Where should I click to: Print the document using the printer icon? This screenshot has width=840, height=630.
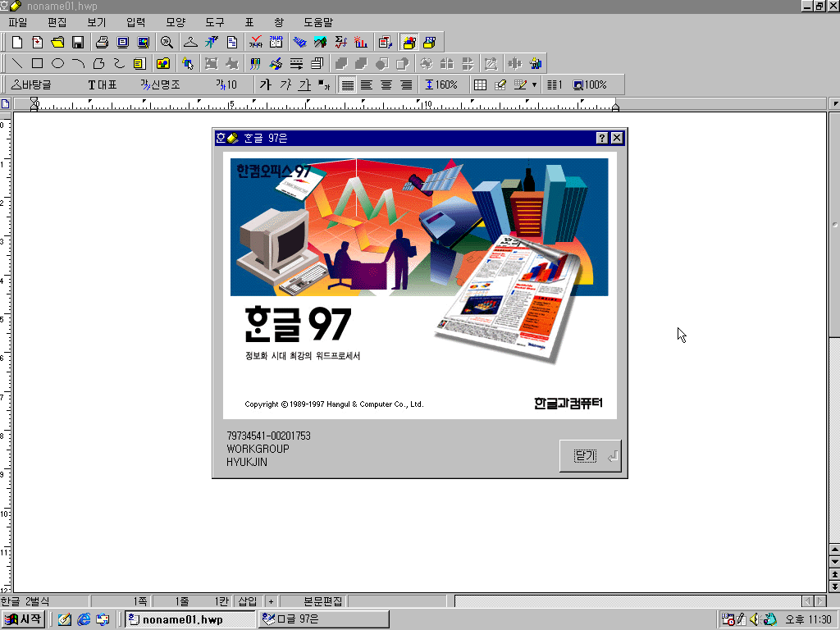(x=103, y=43)
